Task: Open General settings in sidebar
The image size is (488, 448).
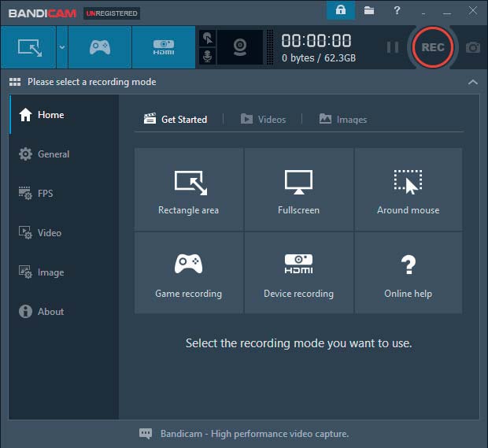Action: pos(64,154)
